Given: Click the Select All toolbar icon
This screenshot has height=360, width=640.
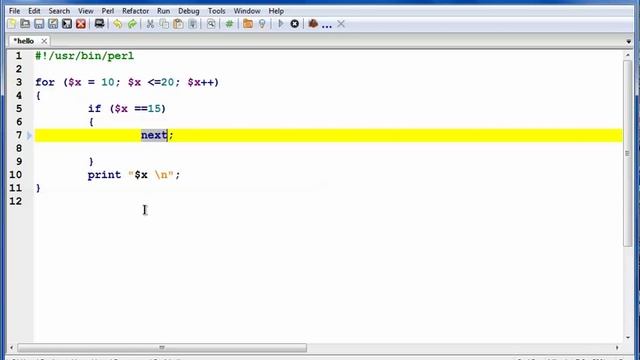Looking at the screenshot, I should pos(192,24).
